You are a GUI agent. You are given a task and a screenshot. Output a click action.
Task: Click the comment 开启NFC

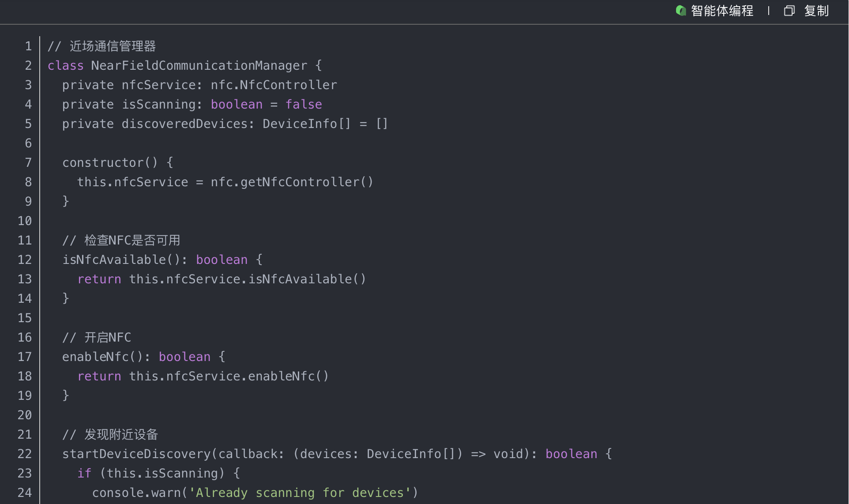click(108, 338)
